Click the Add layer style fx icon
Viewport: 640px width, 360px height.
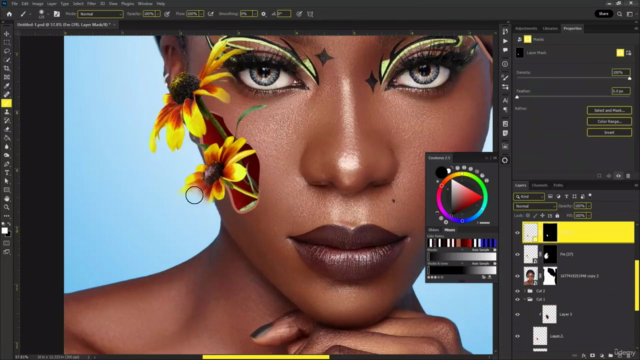click(x=584, y=356)
